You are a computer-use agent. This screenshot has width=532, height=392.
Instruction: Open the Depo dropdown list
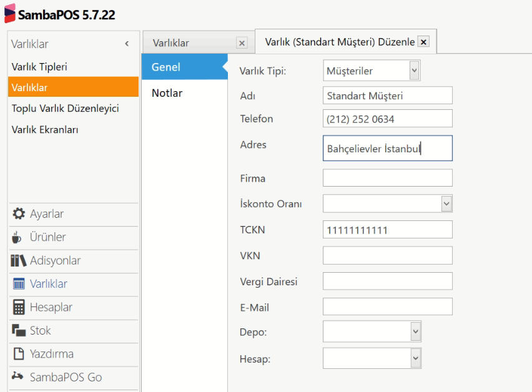(415, 331)
